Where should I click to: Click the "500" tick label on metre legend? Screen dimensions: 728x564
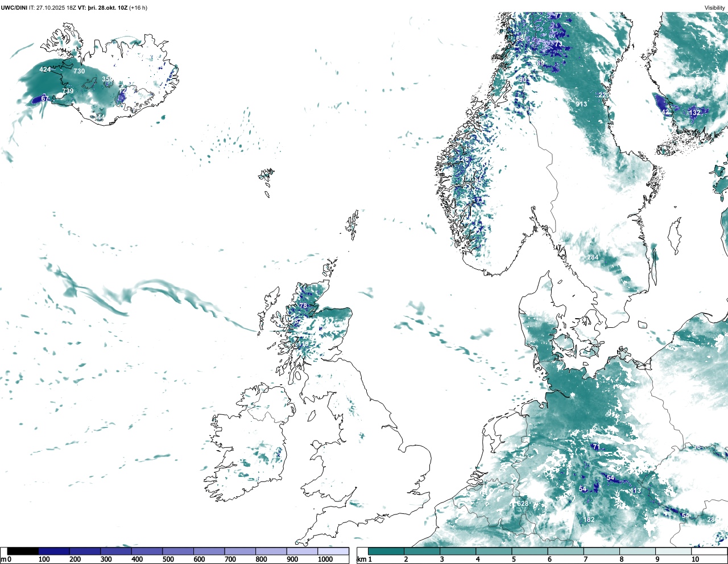(168, 559)
